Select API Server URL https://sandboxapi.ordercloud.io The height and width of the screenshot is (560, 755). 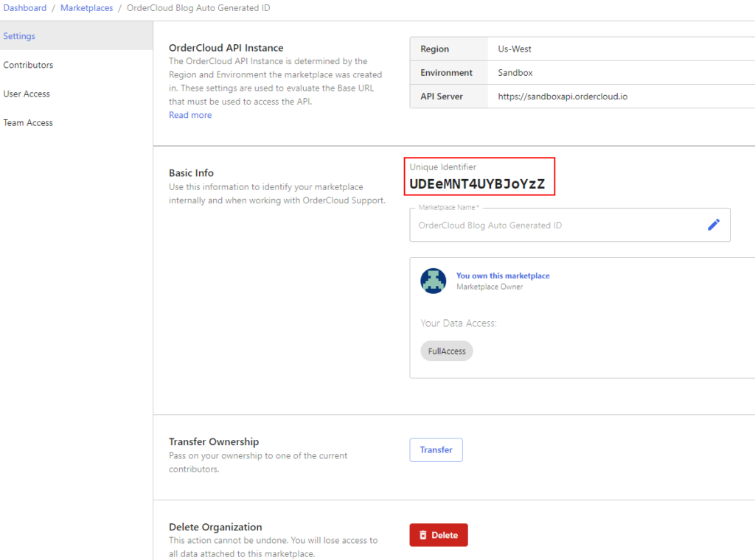pos(563,97)
